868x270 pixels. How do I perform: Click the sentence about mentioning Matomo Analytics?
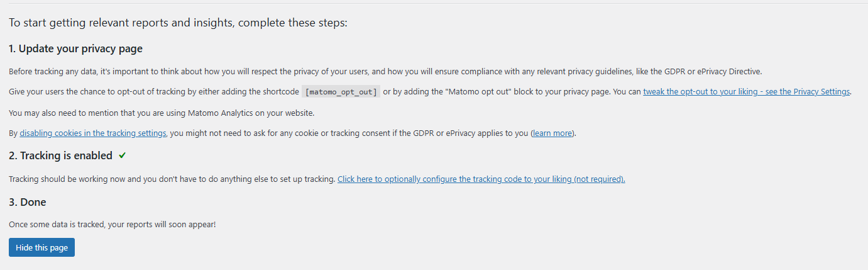[x=162, y=113]
